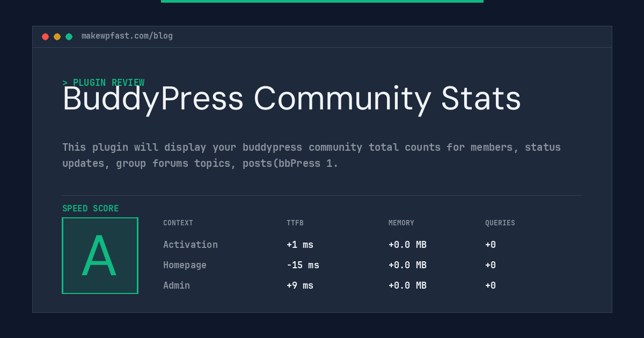Image resolution: width=644 pixels, height=338 pixels.
Task: Select the 'Admin' row label
Action: tap(177, 285)
